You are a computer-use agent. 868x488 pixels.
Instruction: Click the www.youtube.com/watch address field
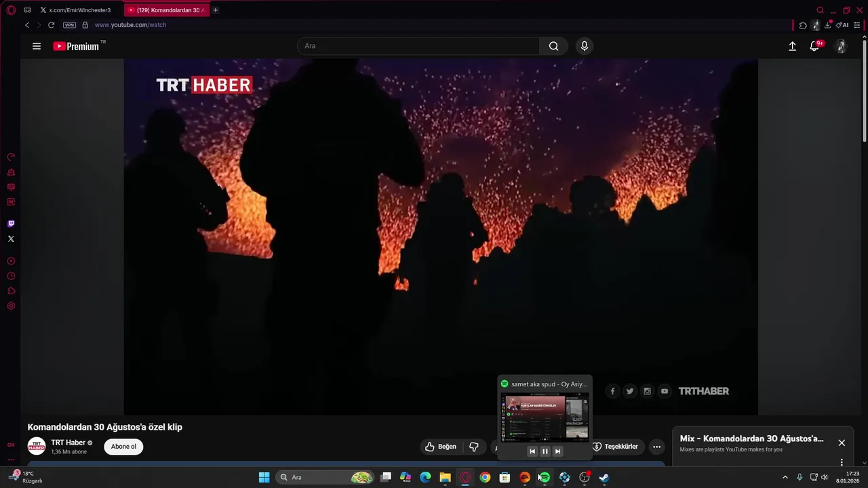coord(130,25)
